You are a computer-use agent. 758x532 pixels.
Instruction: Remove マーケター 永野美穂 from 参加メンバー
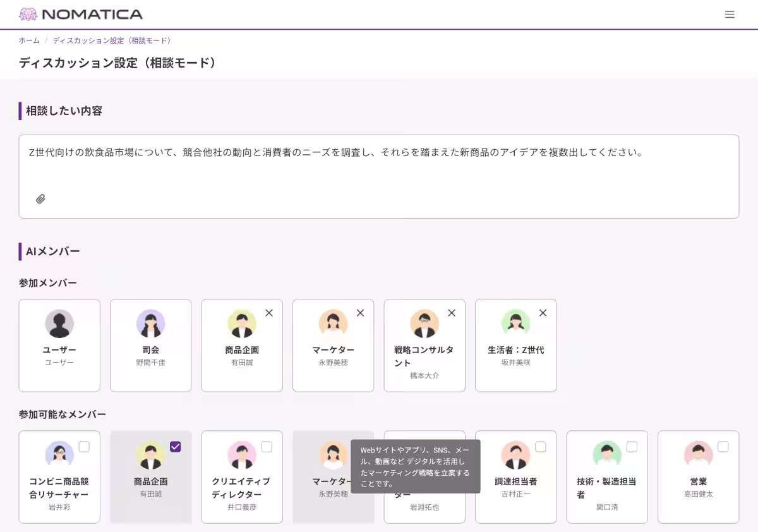point(360,312)
